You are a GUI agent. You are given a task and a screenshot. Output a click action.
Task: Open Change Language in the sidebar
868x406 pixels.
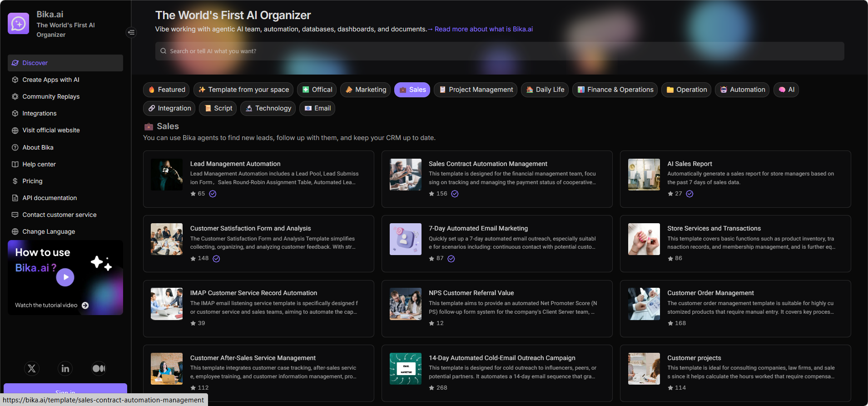click(x=49, y=231)
